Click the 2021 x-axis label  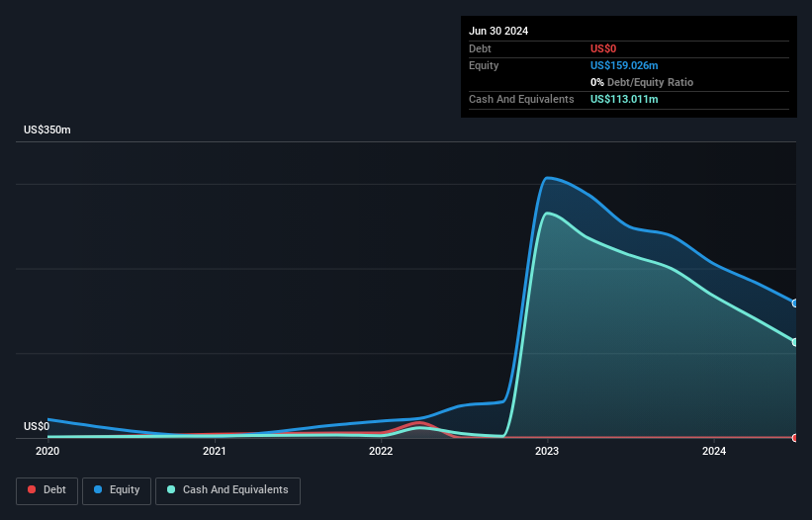coord(215,451)
